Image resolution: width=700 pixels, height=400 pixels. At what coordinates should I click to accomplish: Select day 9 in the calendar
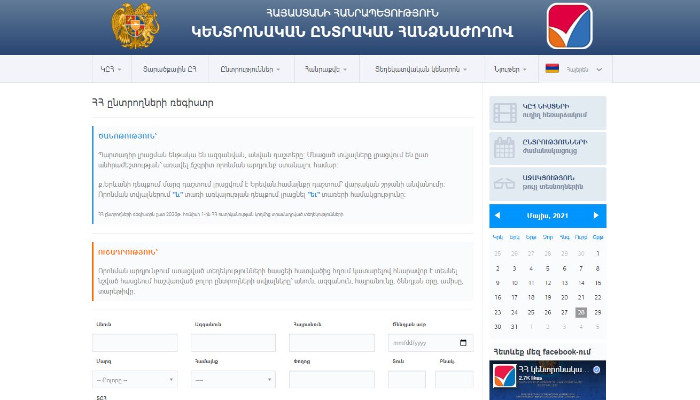(x=497, y=283)
